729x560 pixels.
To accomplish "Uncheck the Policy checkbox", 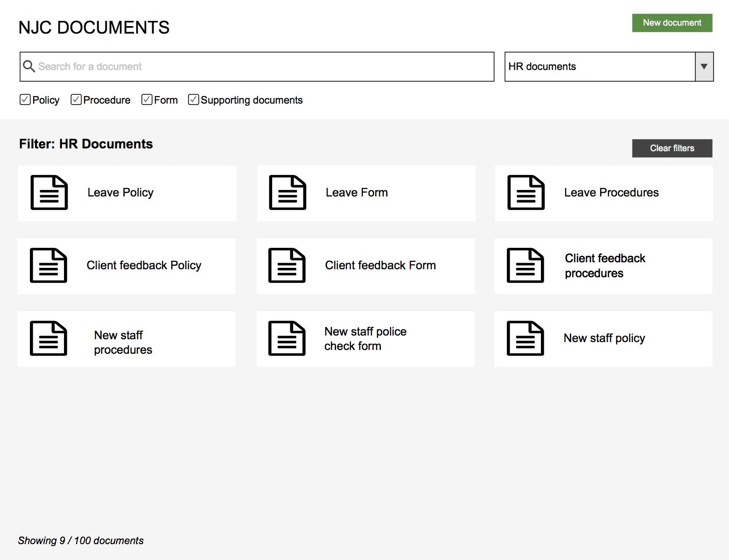I will pyautogui.click(x=25, y=99).
